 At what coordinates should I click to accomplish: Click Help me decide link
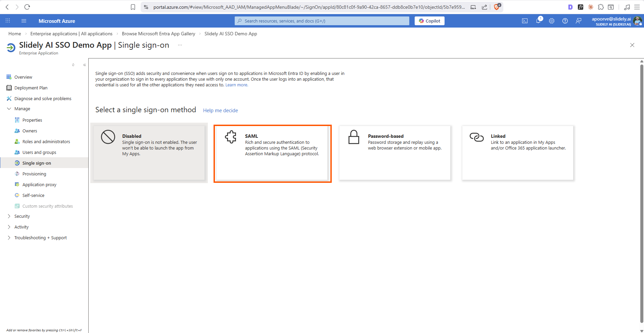(220, 111)
